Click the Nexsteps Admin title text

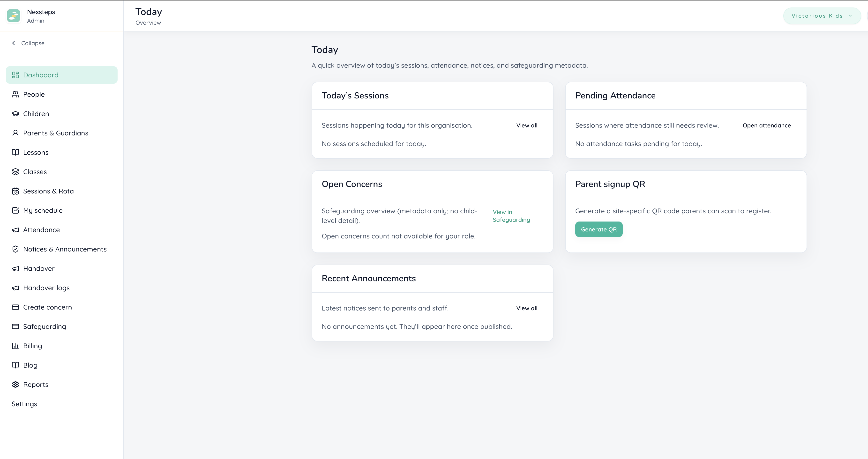pos(41,16)
